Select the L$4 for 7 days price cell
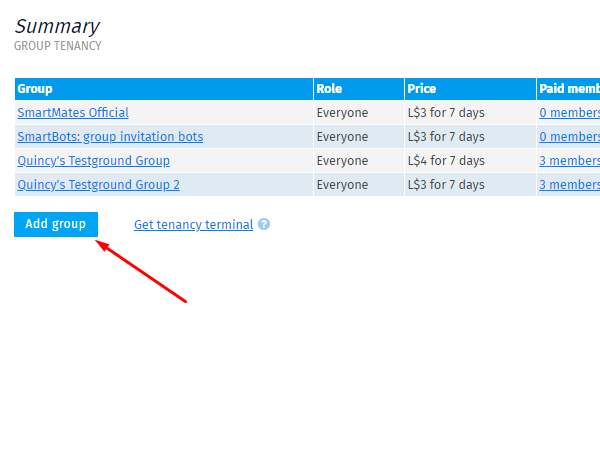Image resolution: width=600 pixels, height=464 pixels. coord(470,161)
